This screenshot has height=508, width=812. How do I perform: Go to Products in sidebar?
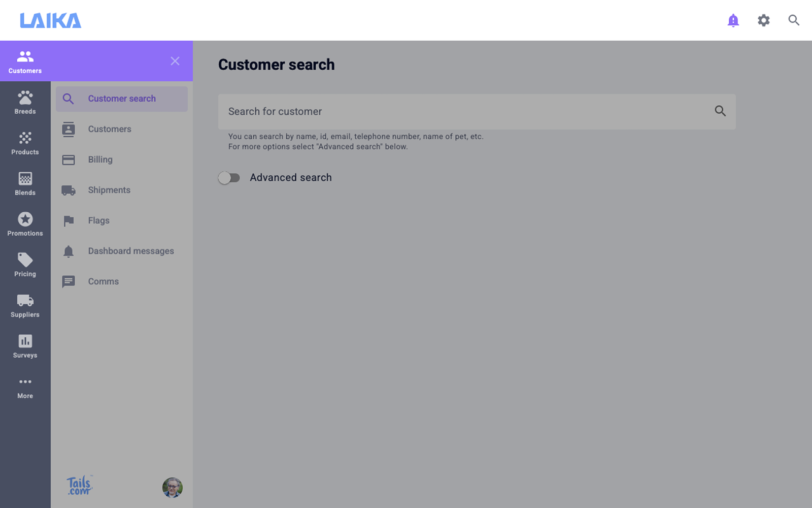(25, 143)
